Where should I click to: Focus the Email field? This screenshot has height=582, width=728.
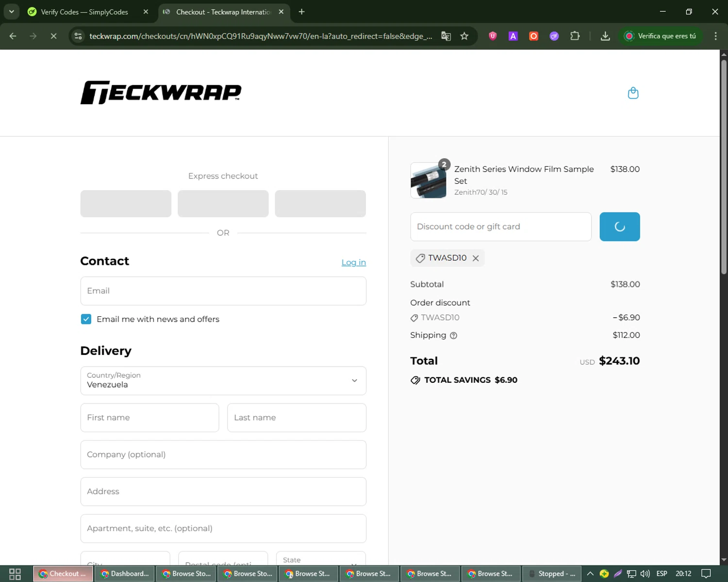pos(223,291)
